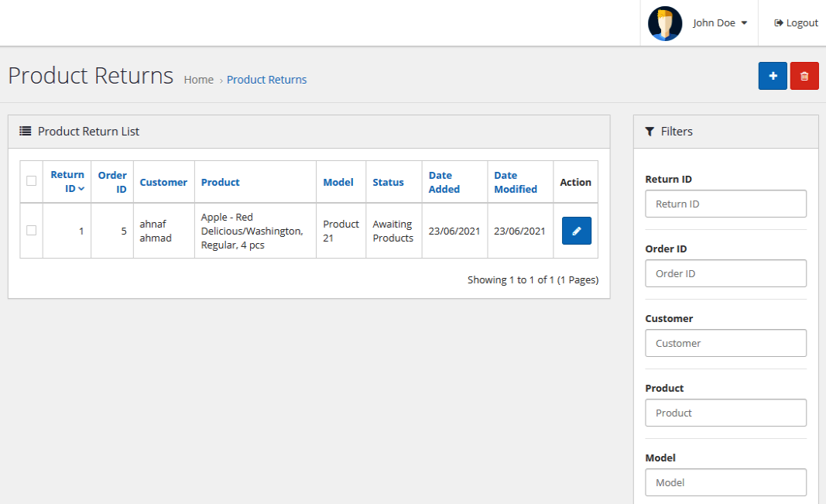Click the red trash delete button
The height and width of the screenshot is (504, 826).
tap(804, 76)
